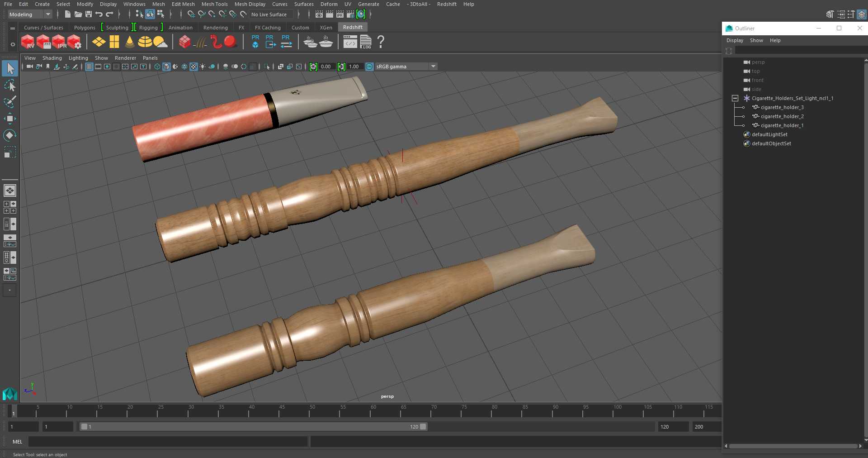Click the range slider end handle
The image size is (868, 458).
coord(423,426)
